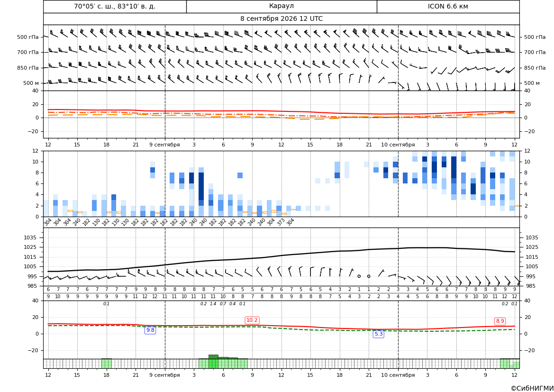Click the 10 сентября label on bottom axis
The width and height of the screenshot is (554, 392).
[398, 375]
